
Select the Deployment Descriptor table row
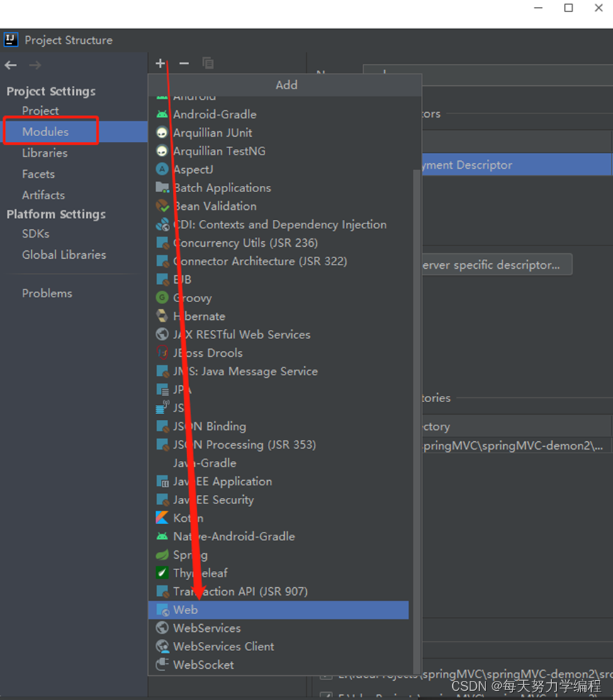point(517,165)
